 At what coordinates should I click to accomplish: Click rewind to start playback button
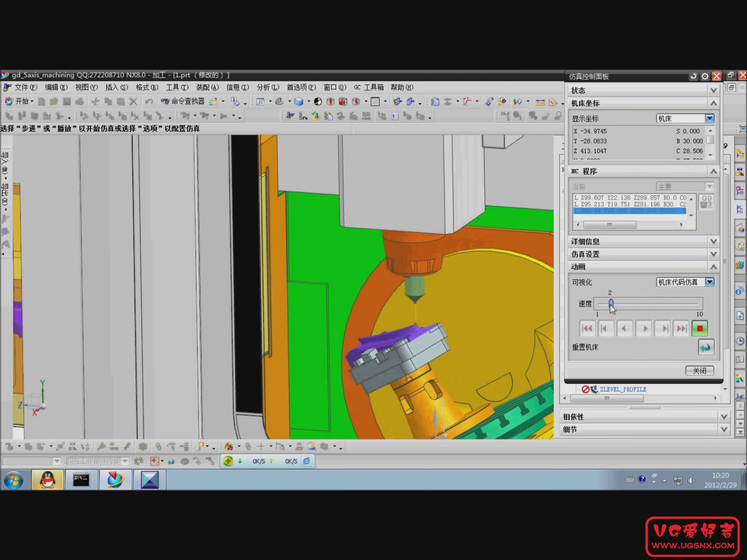tap(587, 328)
